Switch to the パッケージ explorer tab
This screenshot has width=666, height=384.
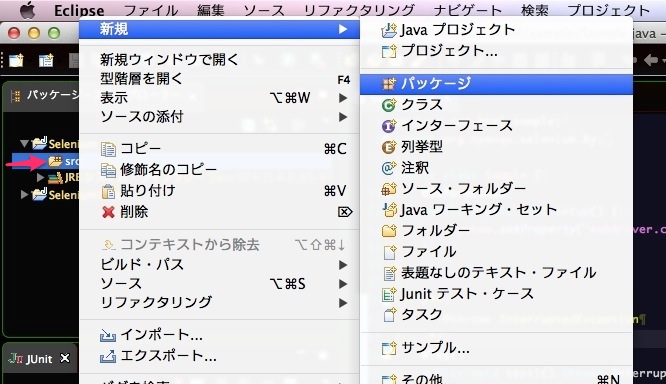(45, 95)
